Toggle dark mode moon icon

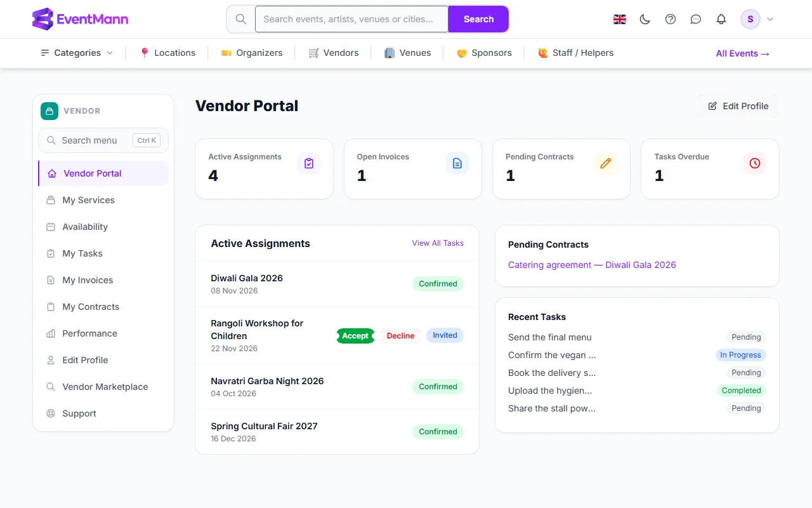pos(645,19)
